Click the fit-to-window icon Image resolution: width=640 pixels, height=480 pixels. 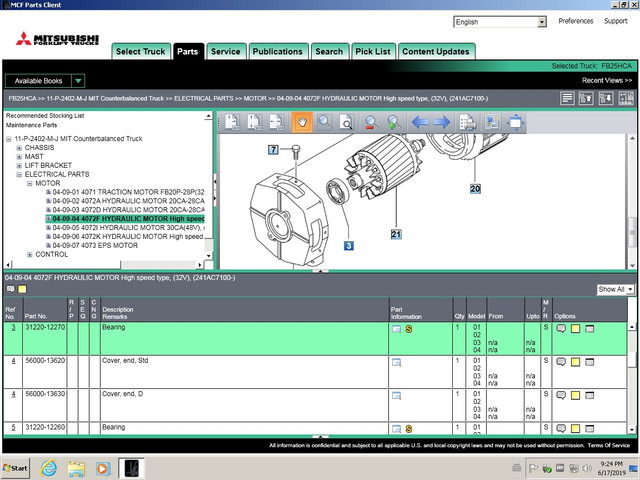(516, 122)
